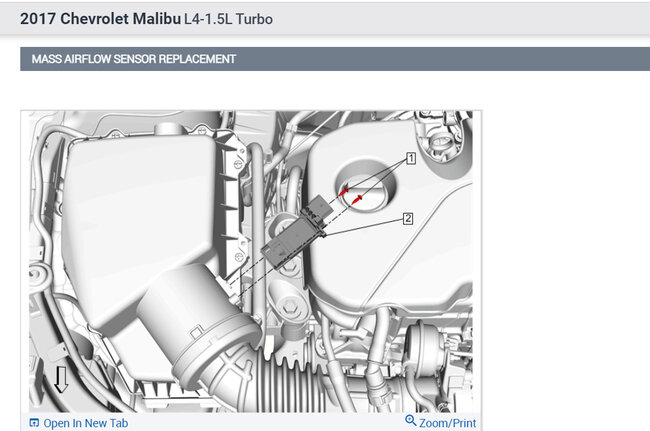The height and width of the screenshot is (431, 650).
Task: Click the L4-1.5L Turbo engine text
Action: (x=228, y=19)
